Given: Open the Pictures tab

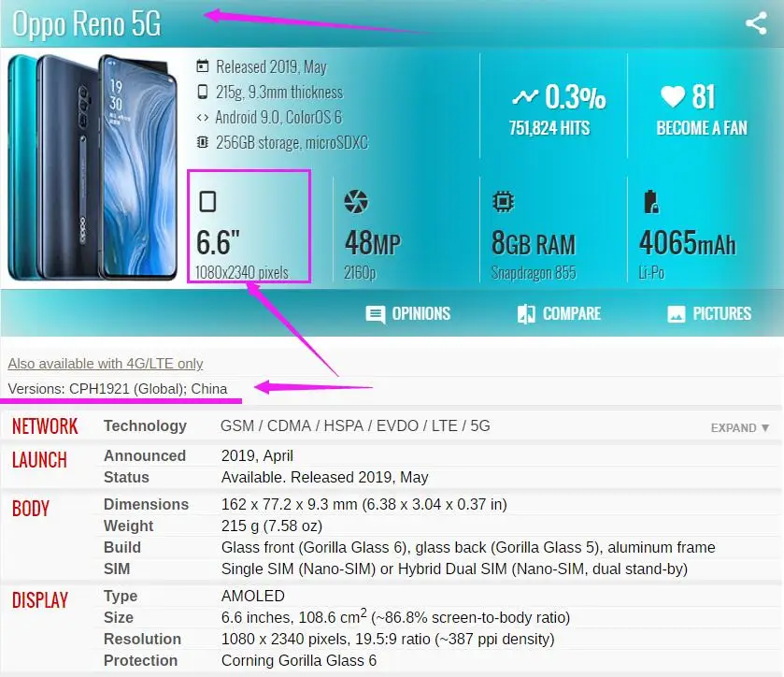Looking at the screenshot, I should point(709,314).
